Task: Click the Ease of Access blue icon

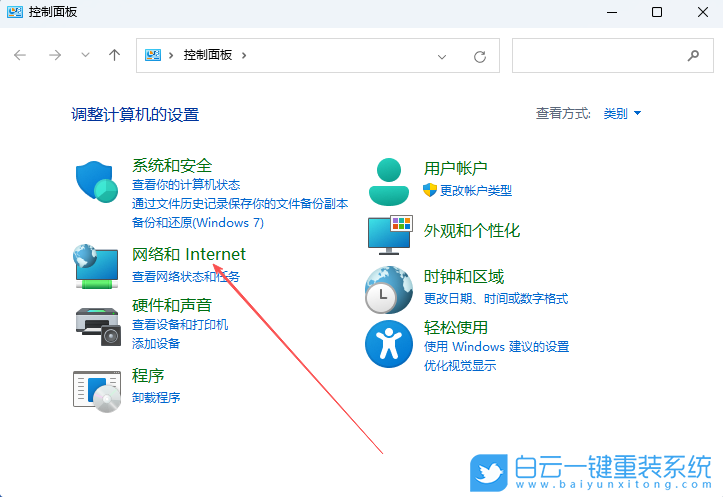Action: pyautogui.click(x=389, y=344)
